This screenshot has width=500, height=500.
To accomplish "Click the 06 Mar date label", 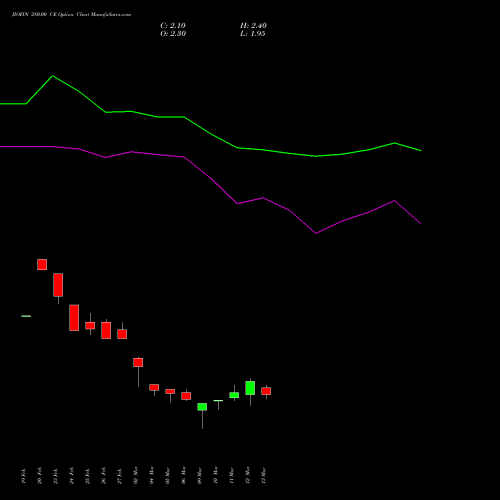I will [183, 475].
